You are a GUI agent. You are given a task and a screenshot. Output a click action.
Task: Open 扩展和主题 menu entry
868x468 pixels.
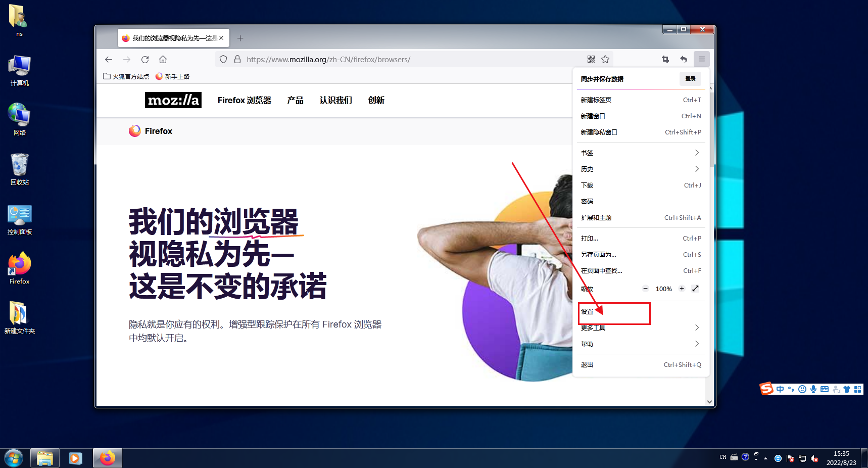(x=641, y=218)
